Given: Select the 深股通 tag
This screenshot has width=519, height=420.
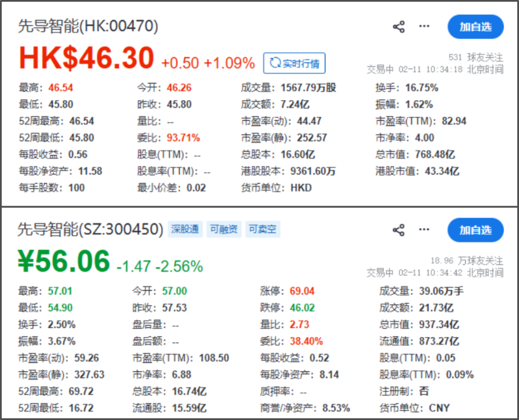Looking at the screenshot, I should (x=185, y=229).
